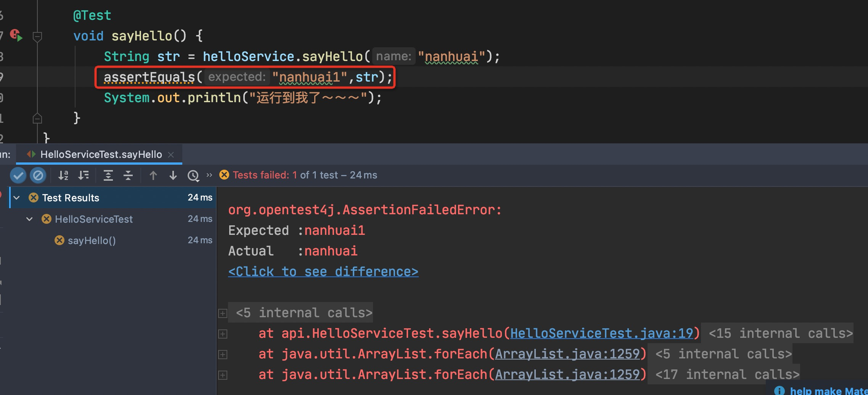Click the failed icon on HelloServiceTest row
868x395 pixels.
point(47,219)
